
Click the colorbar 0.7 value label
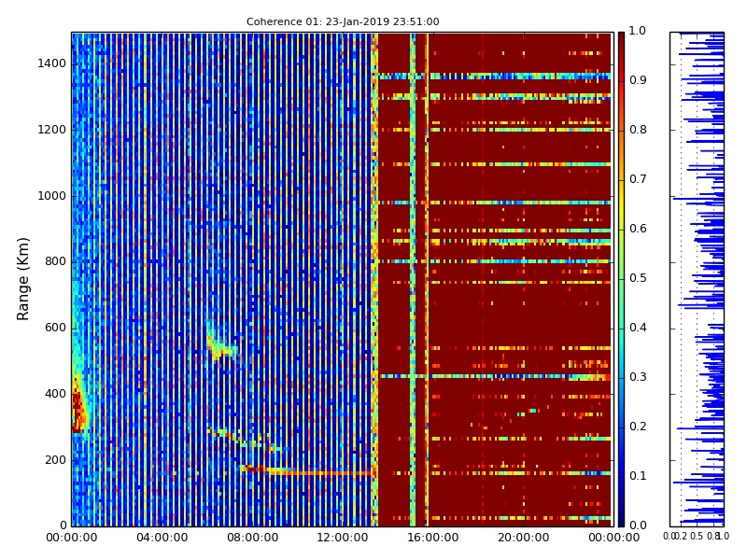638,179
